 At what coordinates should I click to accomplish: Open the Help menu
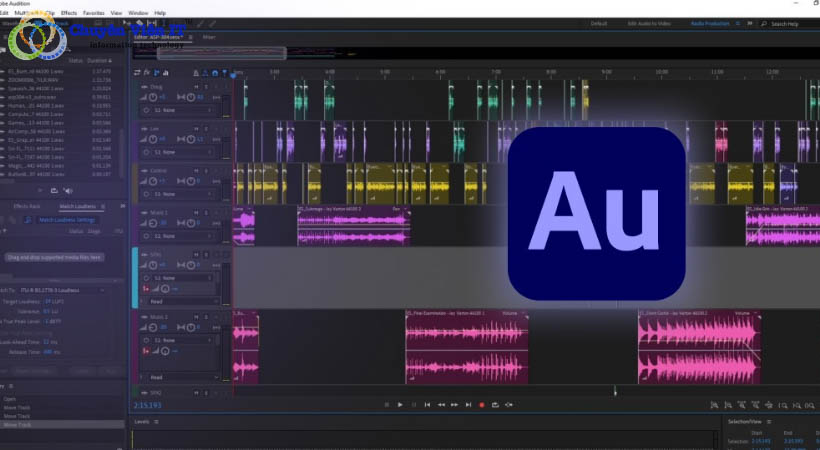tap(160, 13)
